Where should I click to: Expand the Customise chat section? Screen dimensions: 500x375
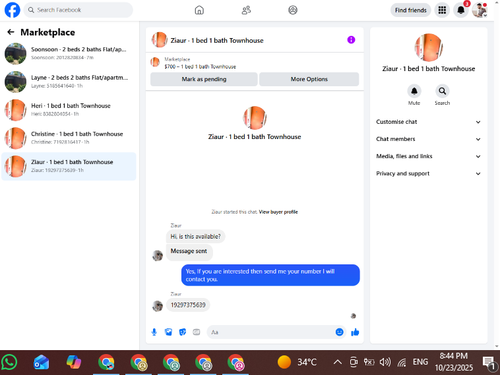[428, 122]
